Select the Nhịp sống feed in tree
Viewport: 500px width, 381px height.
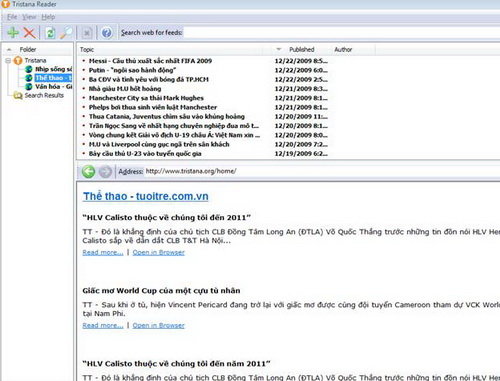[53, 69]
